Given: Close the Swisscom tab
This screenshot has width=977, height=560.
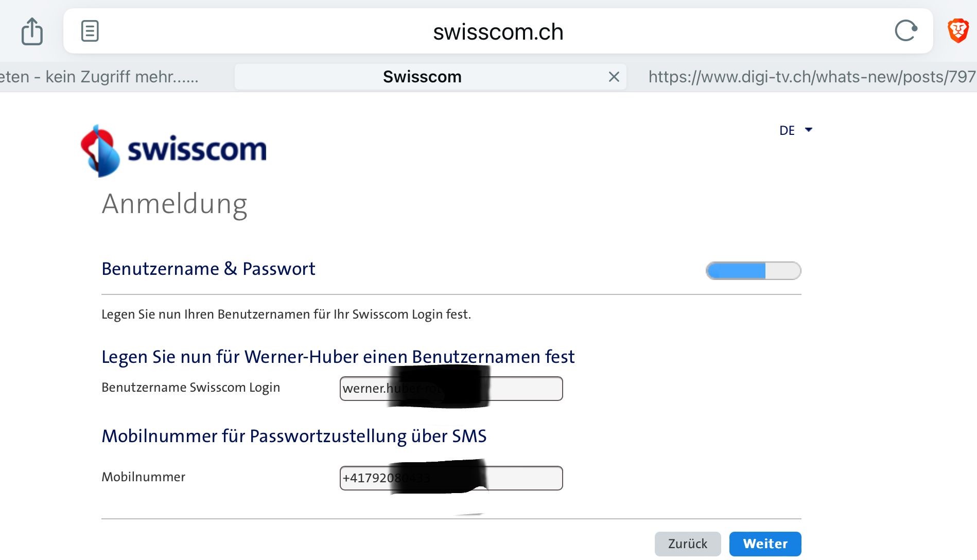Looking at the screenshot, I should 614,77.
